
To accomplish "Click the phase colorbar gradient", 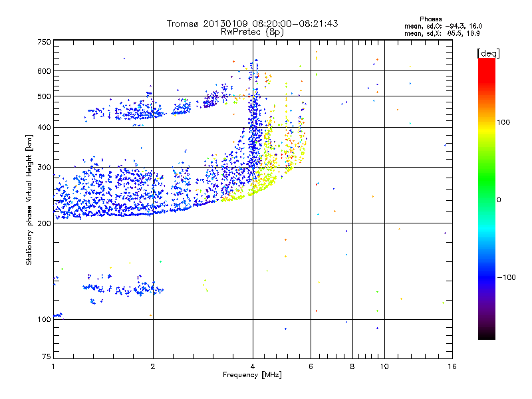I will pyautogui.click(x=487, y=198).
